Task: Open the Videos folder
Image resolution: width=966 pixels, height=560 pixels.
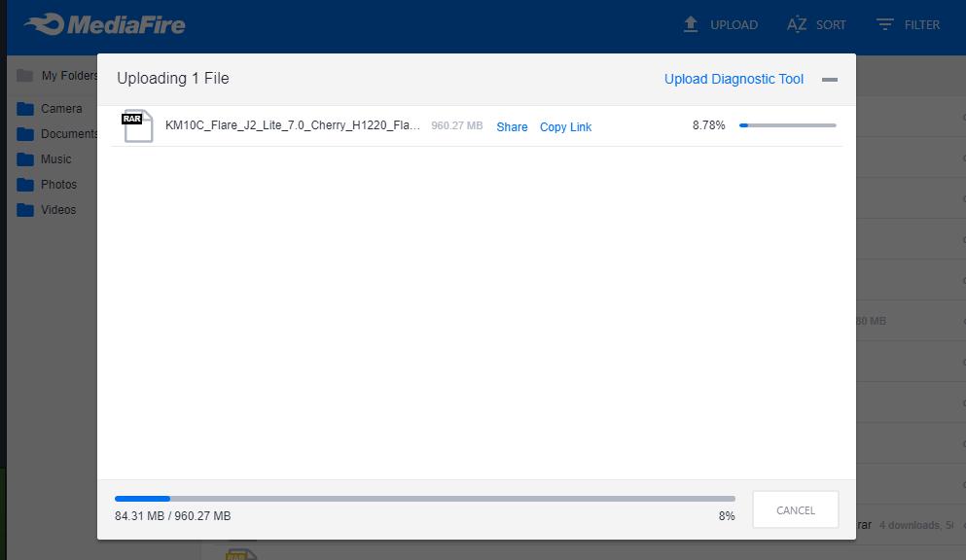Action: pyautogui.click(x=58, y=209)
